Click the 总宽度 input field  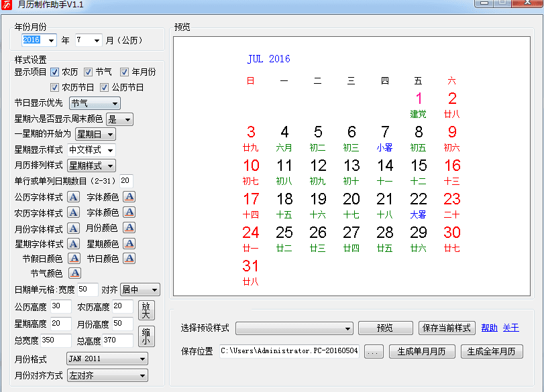(56, 340)
